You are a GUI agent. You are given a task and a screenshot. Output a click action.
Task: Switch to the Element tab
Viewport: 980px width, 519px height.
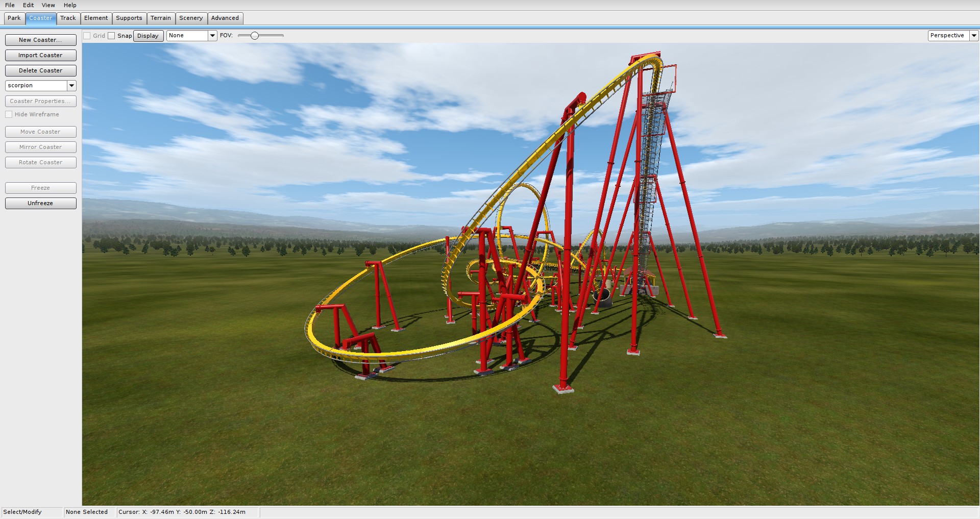[x=96, y=18]
